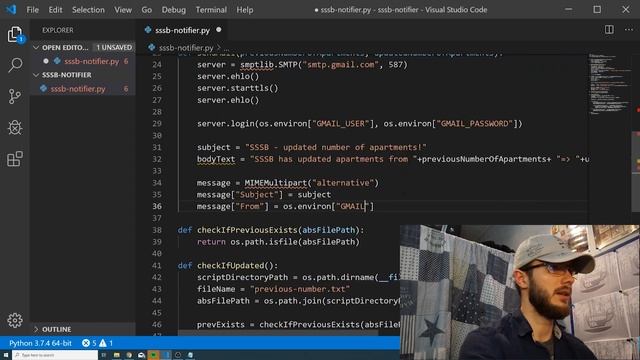Click Python 3.7.4 64-bit interpreter selector
640x360 pixels.
(40, 343)
